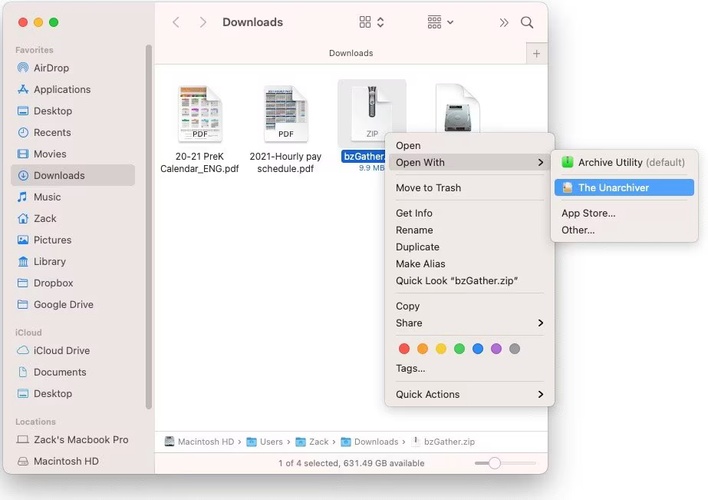Image resolution: width=708 pixels, height=500 pixels.
Task: Apply the orange tag color
Action: (x=423, y=349)
